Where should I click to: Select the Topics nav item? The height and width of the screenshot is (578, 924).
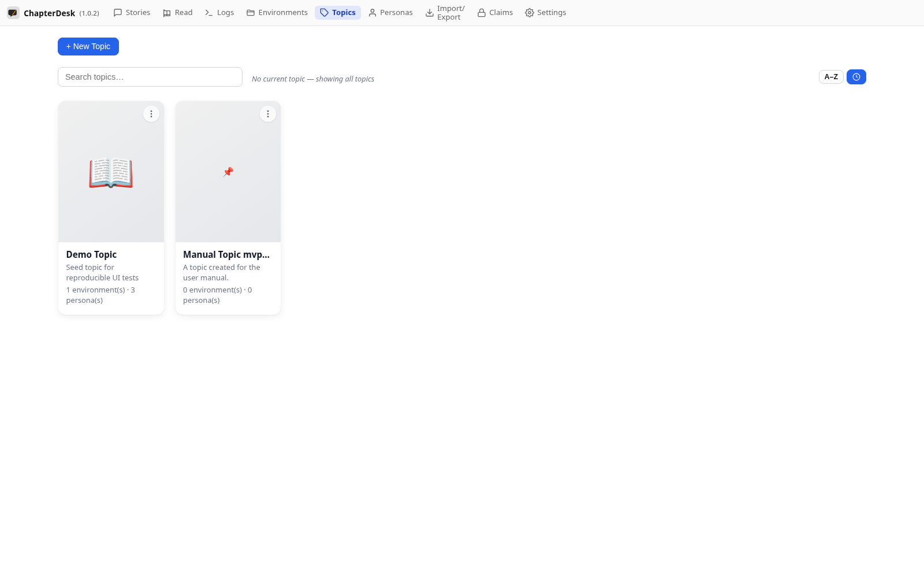coord(338,13)
